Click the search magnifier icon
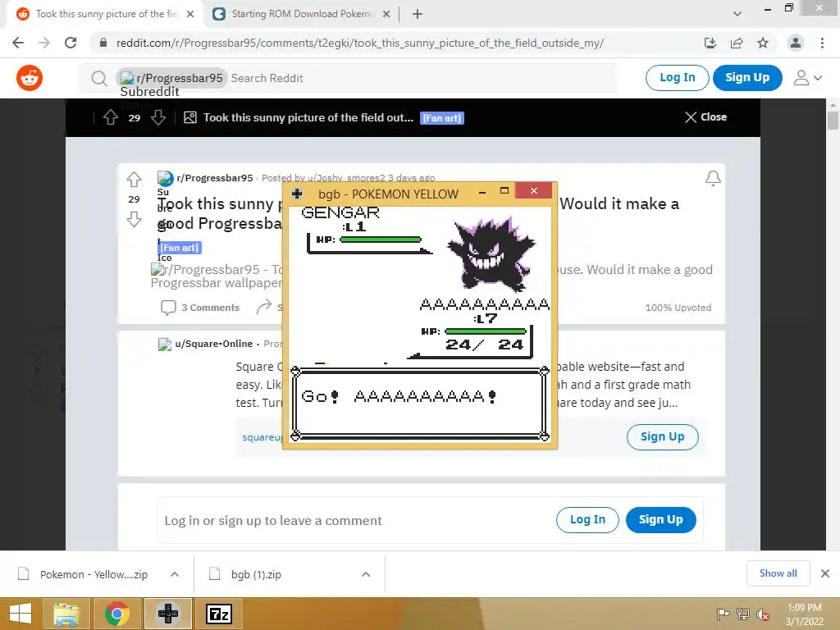The height and width of the screenshot is (630, 840). tap(99, 79)
